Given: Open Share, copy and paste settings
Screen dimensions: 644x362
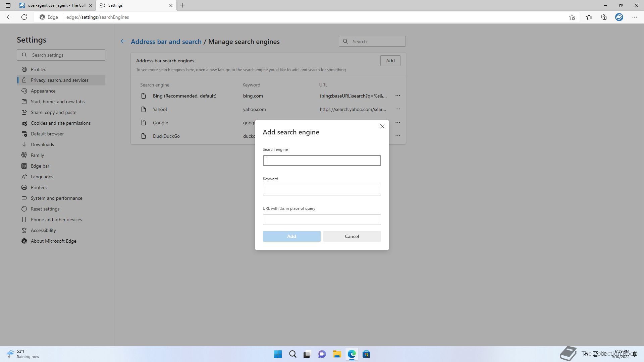Looking at the screenshot, I should click(61, 112).
